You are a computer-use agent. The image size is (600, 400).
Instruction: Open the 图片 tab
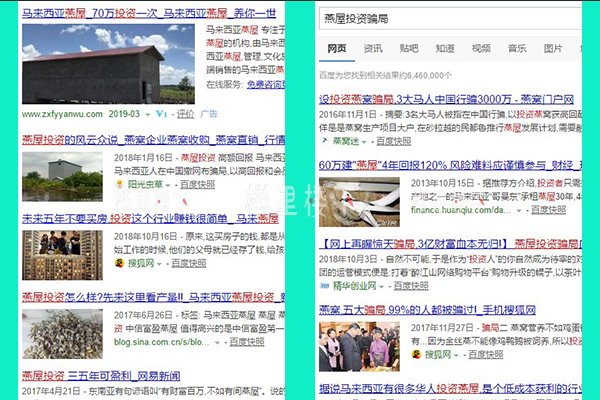pyautogui.click(x=553, y=49)
